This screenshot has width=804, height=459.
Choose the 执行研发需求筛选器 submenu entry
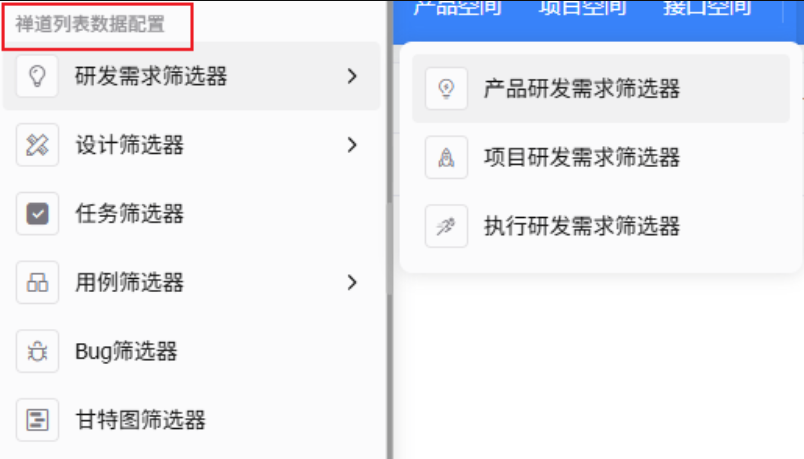(x=601, y=226)
